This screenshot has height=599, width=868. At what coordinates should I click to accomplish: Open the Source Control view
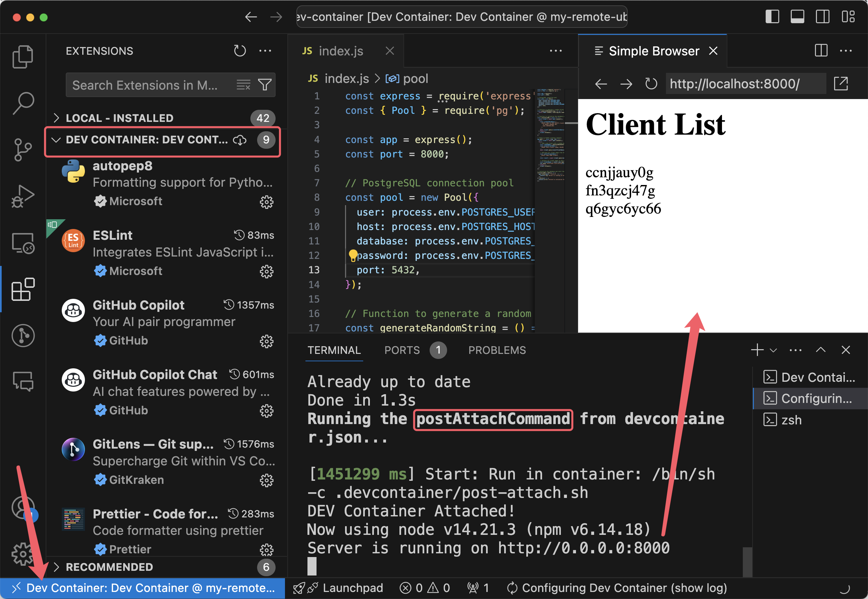point(23,149)
